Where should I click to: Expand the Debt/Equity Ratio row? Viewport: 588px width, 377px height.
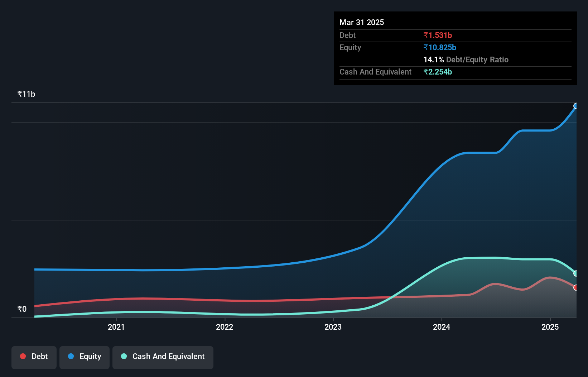(466, 59)
